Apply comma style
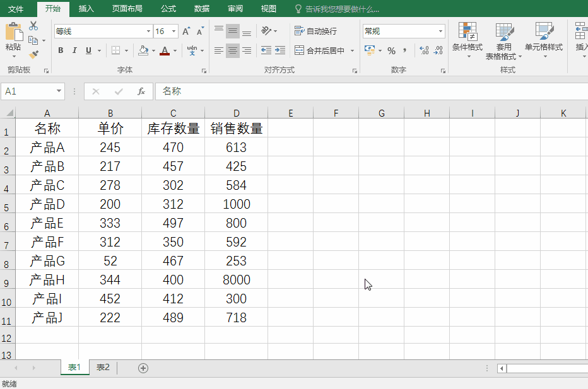 point(405,50)
